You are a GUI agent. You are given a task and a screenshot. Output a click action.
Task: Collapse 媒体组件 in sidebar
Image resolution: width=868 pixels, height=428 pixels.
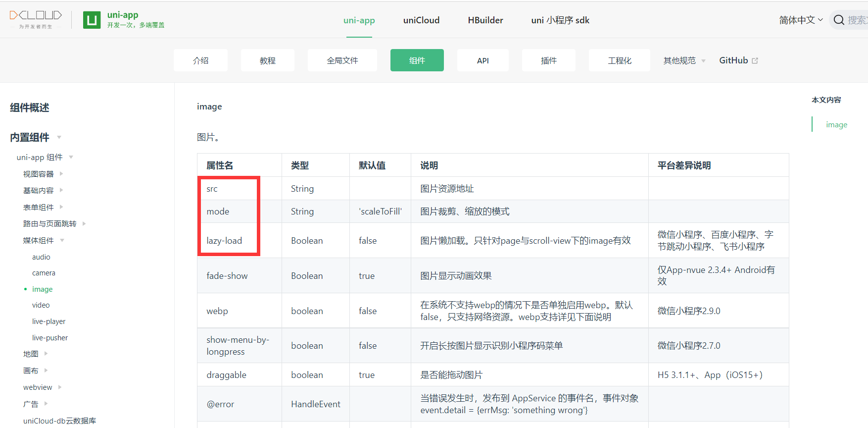coord(62,240)
